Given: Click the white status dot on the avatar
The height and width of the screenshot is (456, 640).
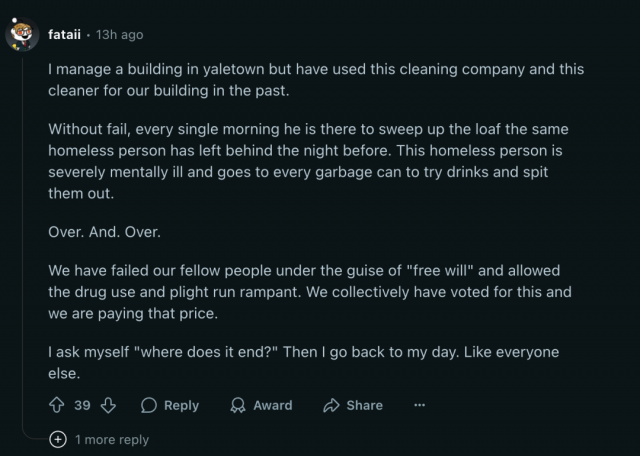Looking at the screenshot, I should click(x=15, y=20).
